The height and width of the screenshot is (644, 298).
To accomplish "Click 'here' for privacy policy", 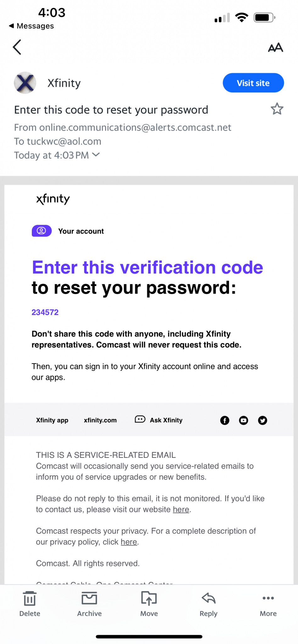I will click(x=129, y=542).
